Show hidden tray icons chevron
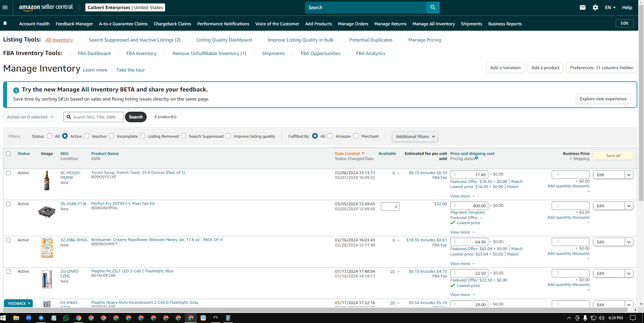Viewport: 644px width, 323px height. [569, 318]
